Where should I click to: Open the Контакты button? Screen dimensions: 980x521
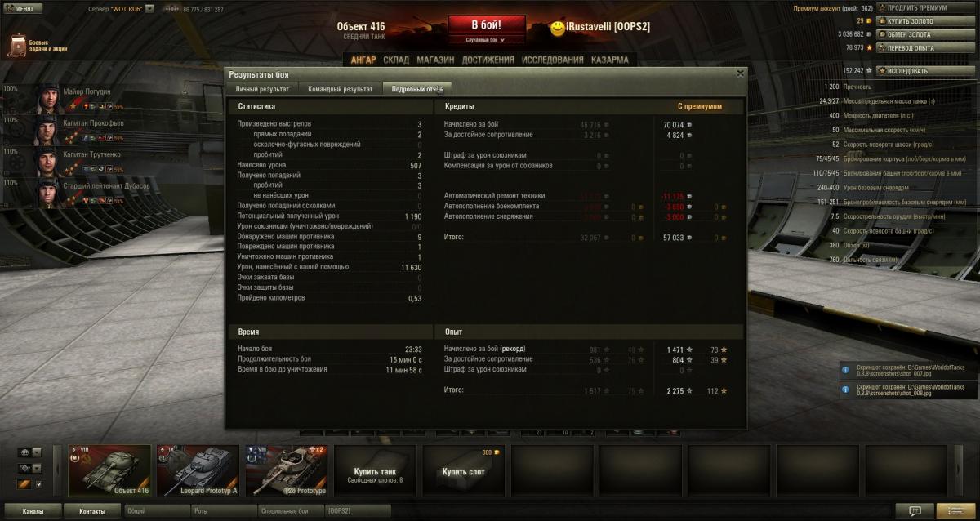(x=92, y=511)
